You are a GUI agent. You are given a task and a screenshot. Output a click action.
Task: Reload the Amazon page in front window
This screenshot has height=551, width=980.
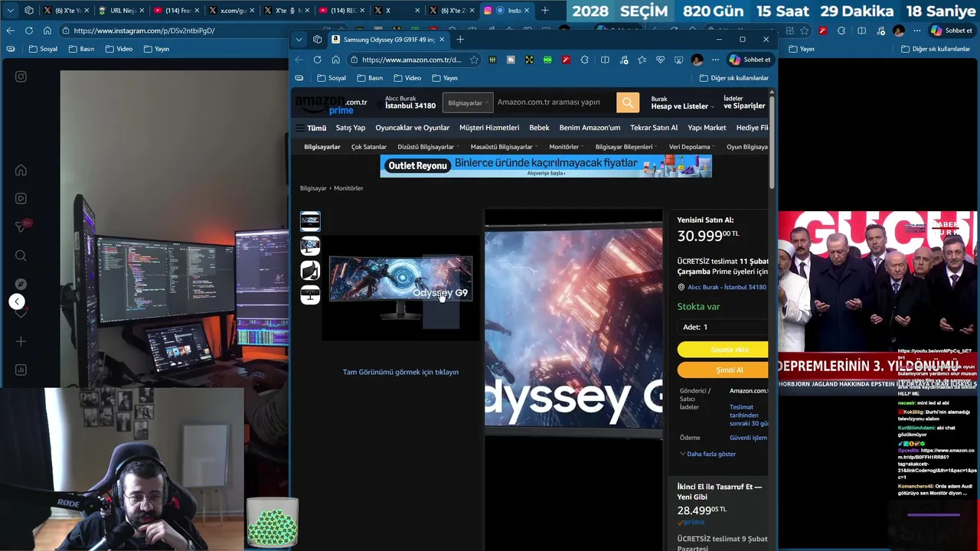pos(317,60)
